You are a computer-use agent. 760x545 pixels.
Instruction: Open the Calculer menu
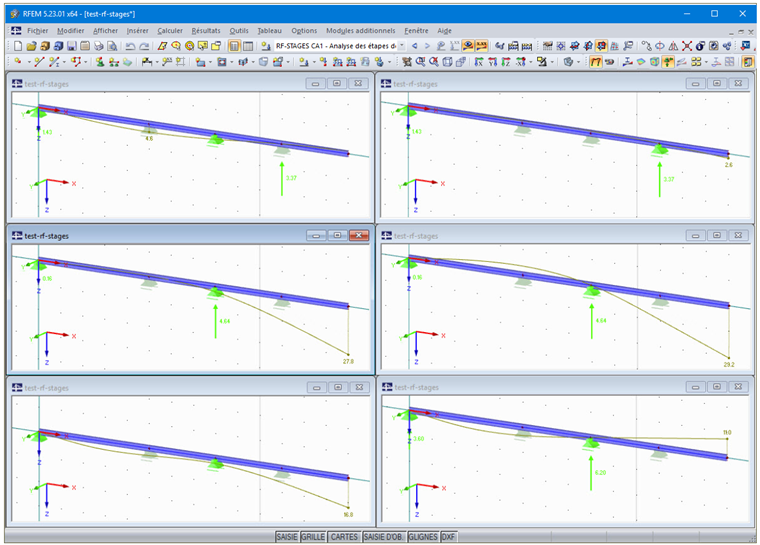click(x=170, y=31)
